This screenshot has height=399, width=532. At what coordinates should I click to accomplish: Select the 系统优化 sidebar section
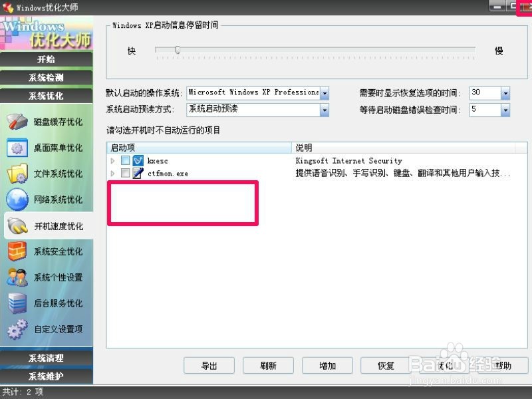[46, 96]
